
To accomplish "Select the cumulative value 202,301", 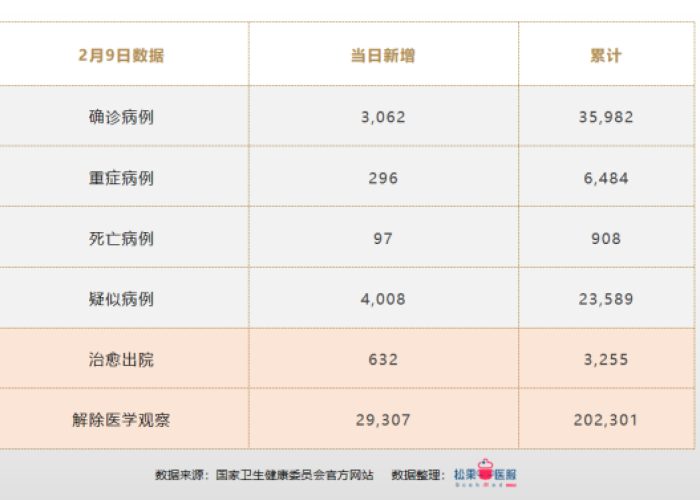I will pyautogui.click(x=606, y=420).
